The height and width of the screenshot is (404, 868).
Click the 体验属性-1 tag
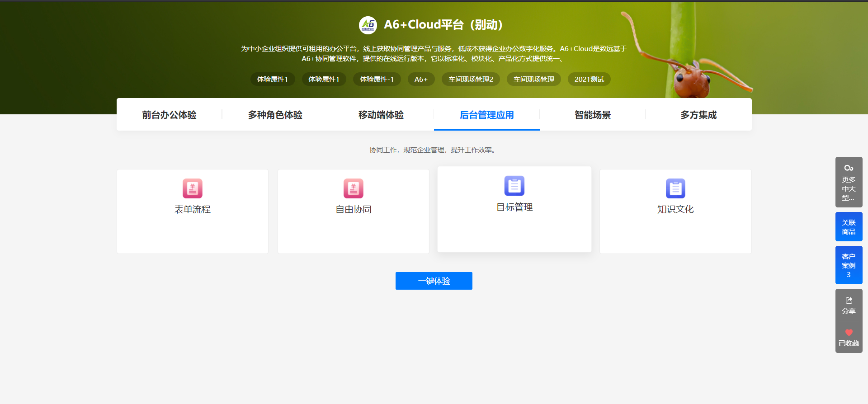(x=377, y=79)
